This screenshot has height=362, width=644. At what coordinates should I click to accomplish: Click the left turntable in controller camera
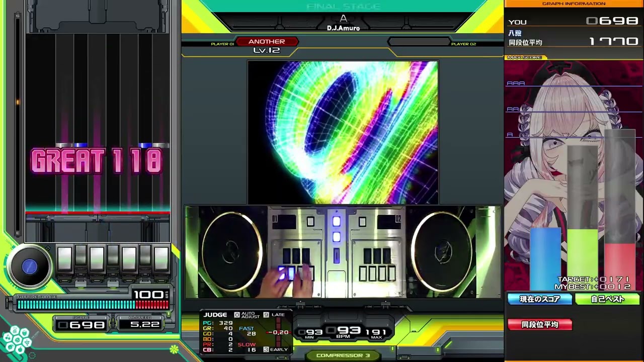[231, 252]
